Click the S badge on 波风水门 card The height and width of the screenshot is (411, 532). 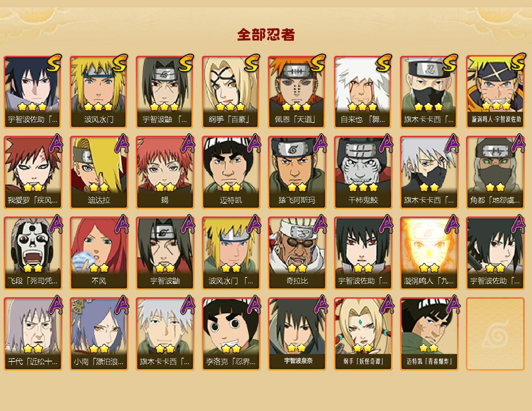(x=120, y=63)
